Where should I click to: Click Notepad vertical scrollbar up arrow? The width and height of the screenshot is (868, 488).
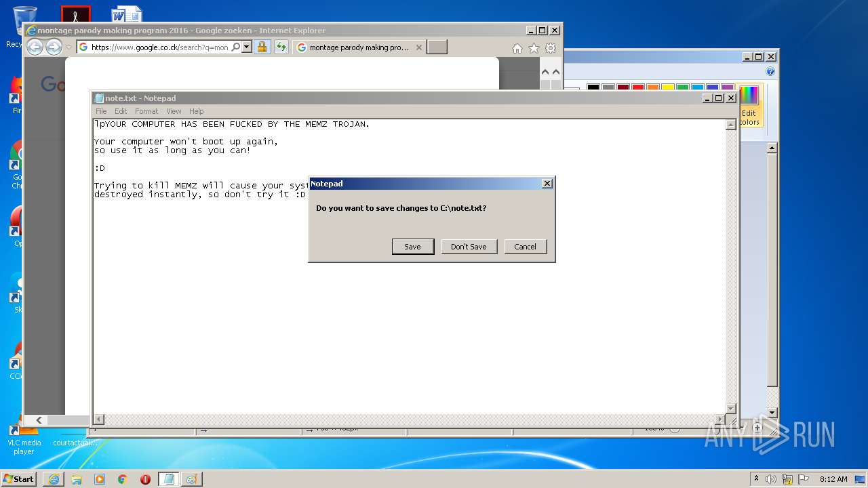tap(730, 125)
